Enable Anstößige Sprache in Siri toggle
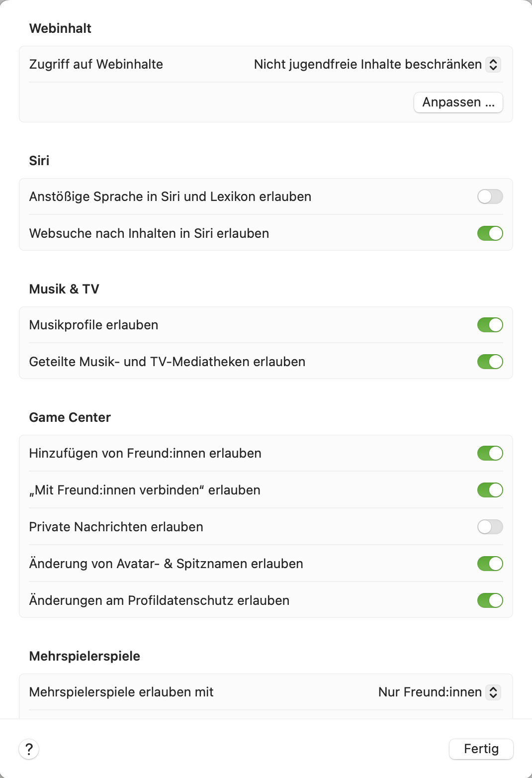Screen dimensions: 532x778 (490, 196)
